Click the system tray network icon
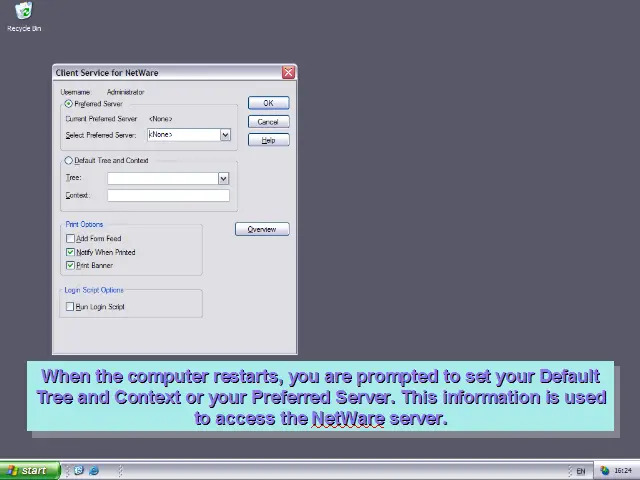Viewport: 640px width, 480px height. (x=604, y=471)
